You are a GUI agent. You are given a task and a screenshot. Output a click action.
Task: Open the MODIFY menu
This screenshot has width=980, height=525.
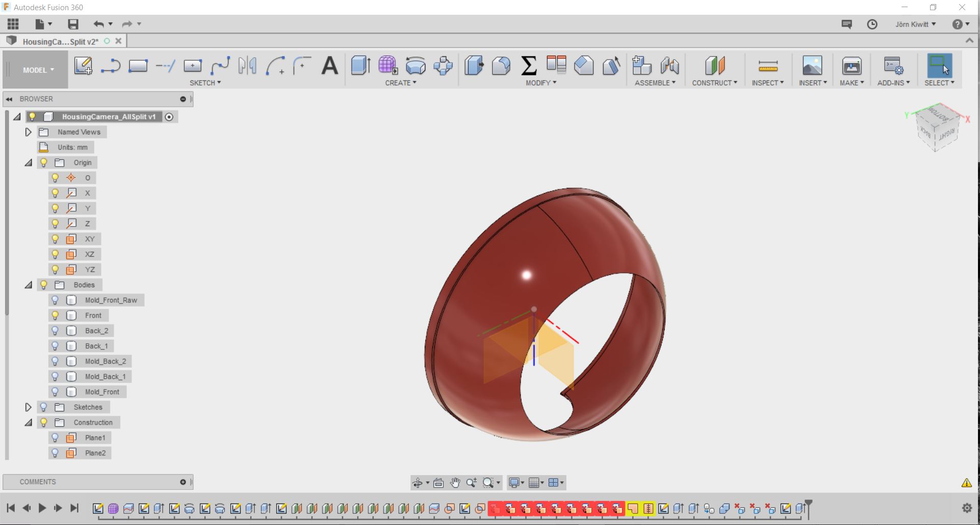pos(541,82)
